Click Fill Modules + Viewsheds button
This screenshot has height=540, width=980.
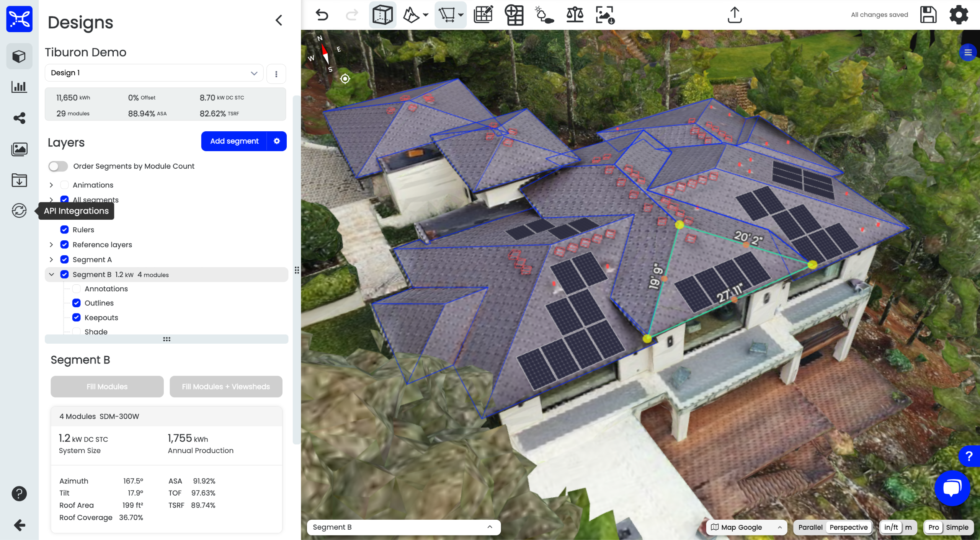226,387
